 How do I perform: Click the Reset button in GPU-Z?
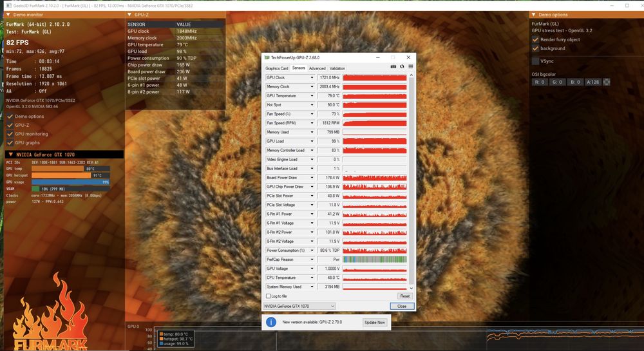pos(405,296)
